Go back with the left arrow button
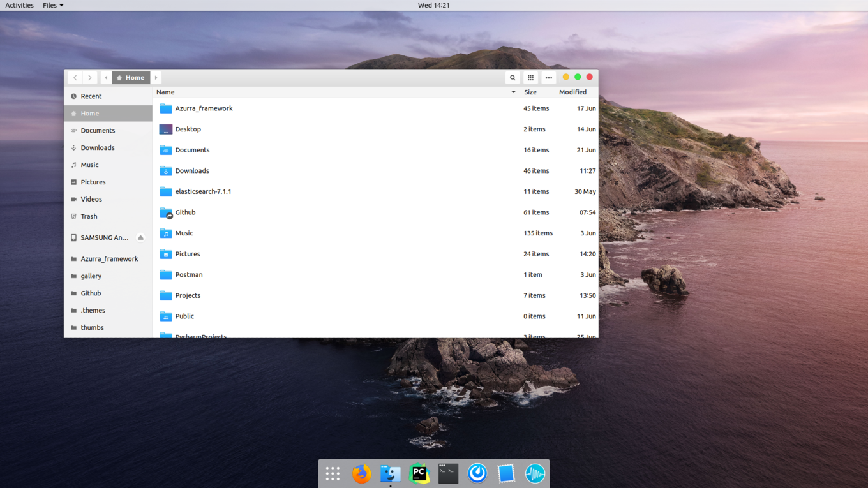The image size is (868, 488). [x=75, y=78]
